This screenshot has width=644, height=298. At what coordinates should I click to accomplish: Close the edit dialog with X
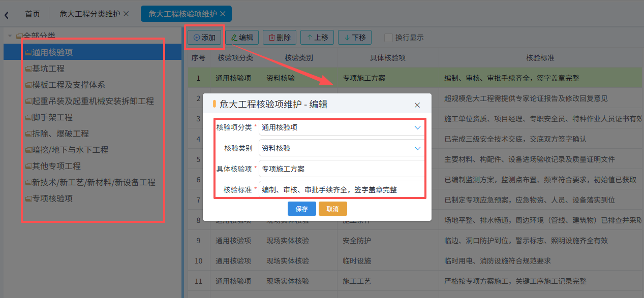417,105
